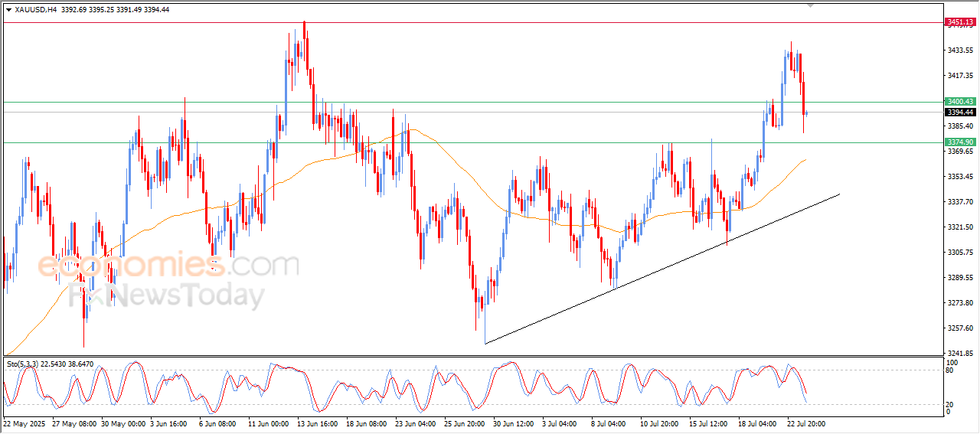Screen dimensions: 980x434
Task: Click the 3369.65 price axis value
Action: point(960,152)
